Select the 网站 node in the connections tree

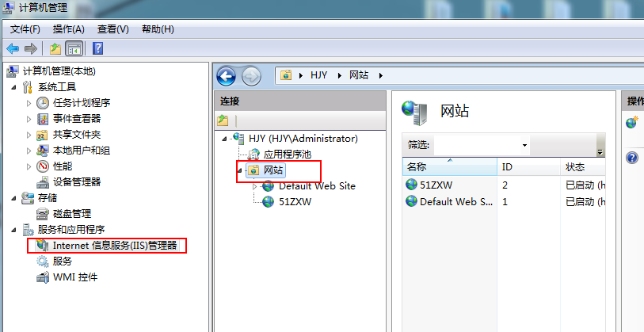273,170
